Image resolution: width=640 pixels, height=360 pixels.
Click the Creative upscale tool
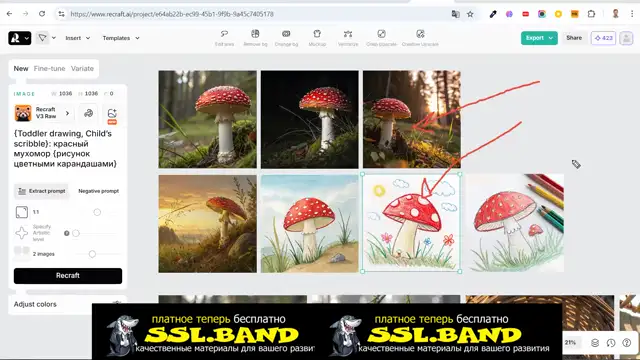(x=420, y=38)
